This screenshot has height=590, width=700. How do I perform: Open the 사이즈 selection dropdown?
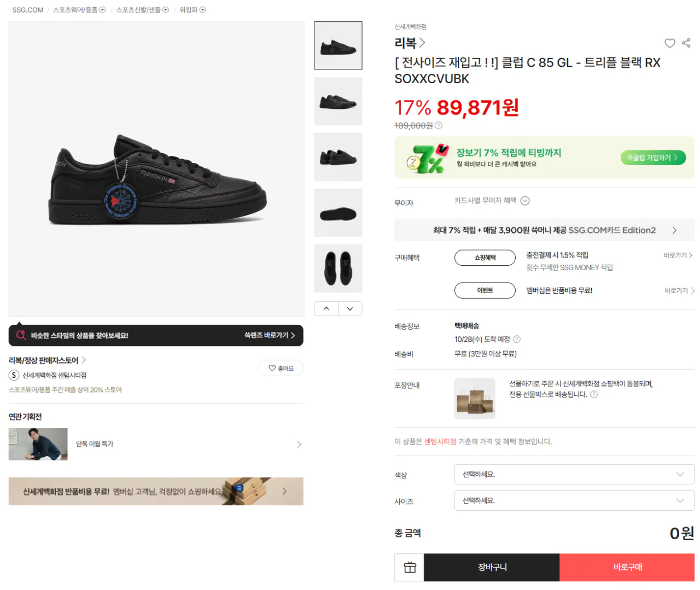pos(574,500)
